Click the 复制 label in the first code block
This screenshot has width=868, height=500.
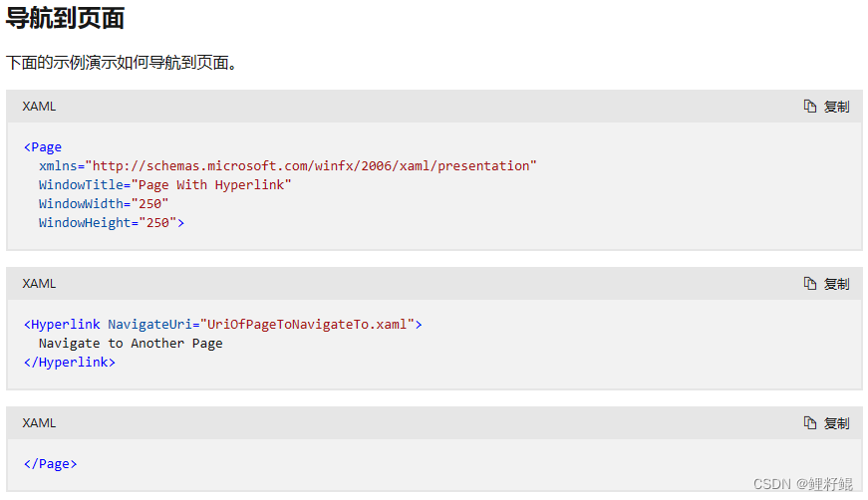pos(836,107)
